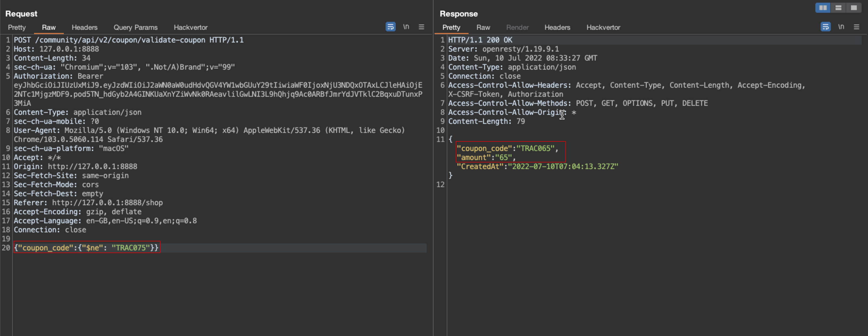The height and width of the screenshot is (336, 868).
Task: Switch to combined tabbed layout view
Action: (854, 8)
